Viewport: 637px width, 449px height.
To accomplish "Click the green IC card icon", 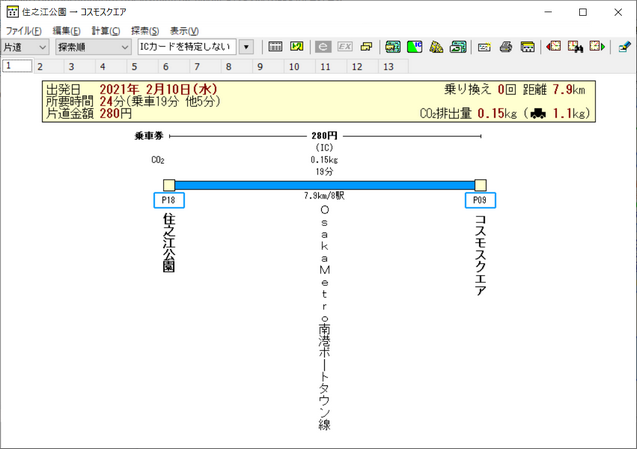I will (415, 47).
